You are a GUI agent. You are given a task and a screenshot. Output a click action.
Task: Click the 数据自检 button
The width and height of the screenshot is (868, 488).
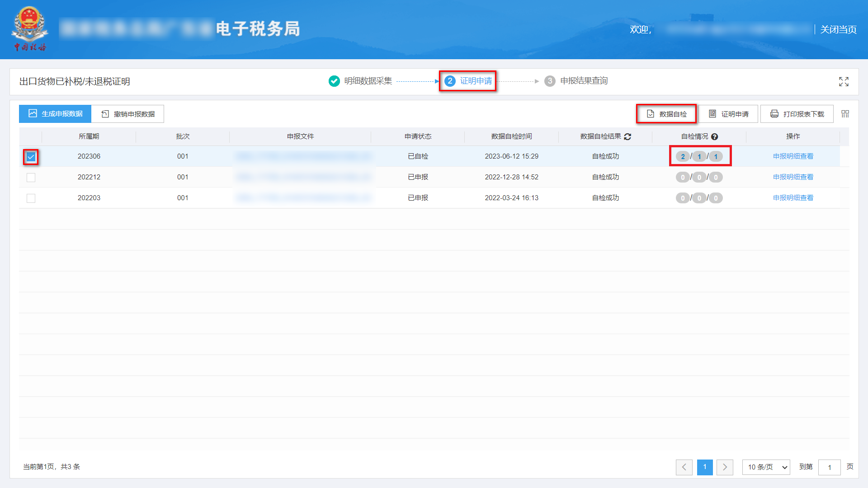pos(666,114)
